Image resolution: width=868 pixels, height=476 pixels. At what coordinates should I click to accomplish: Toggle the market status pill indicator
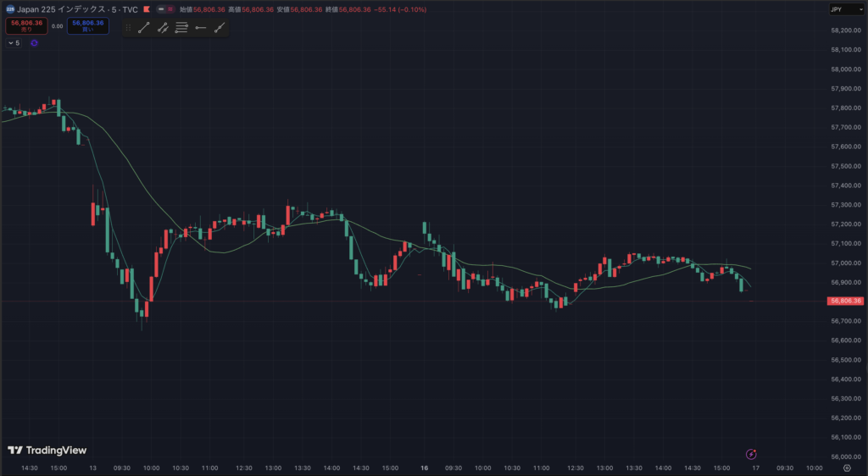[x=165, y=9]
